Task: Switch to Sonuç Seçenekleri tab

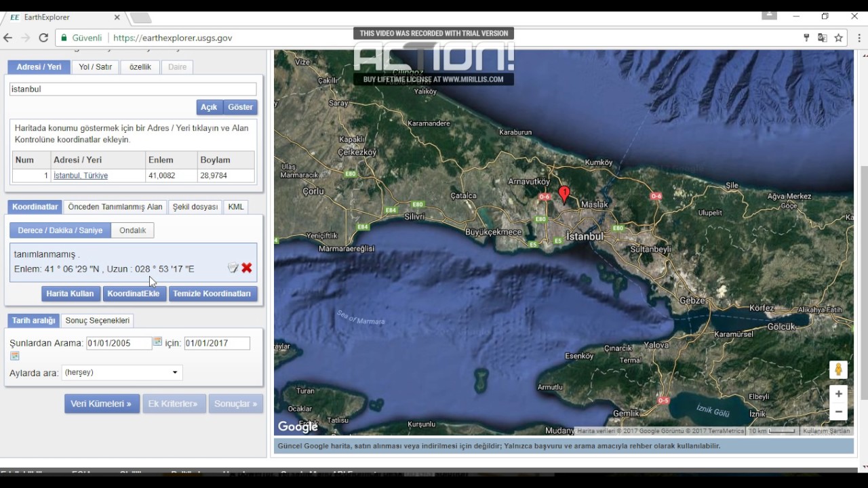Action: (98, 321)
